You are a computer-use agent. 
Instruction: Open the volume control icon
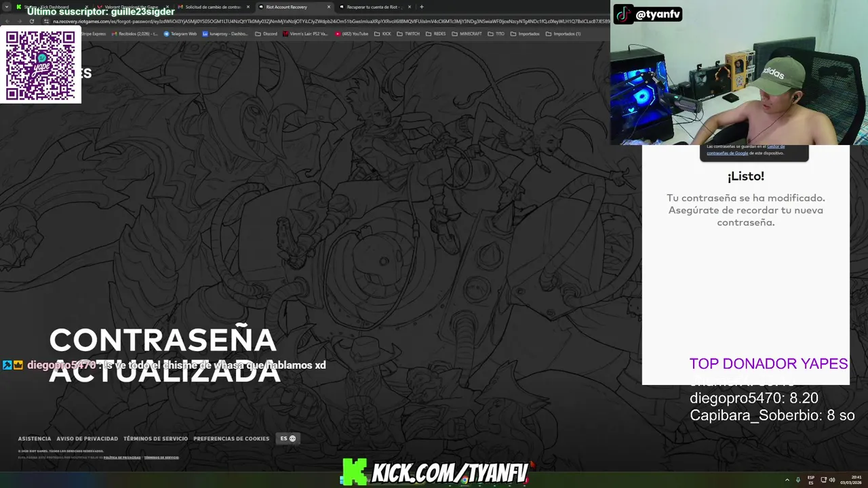click(x=832, y=480)
